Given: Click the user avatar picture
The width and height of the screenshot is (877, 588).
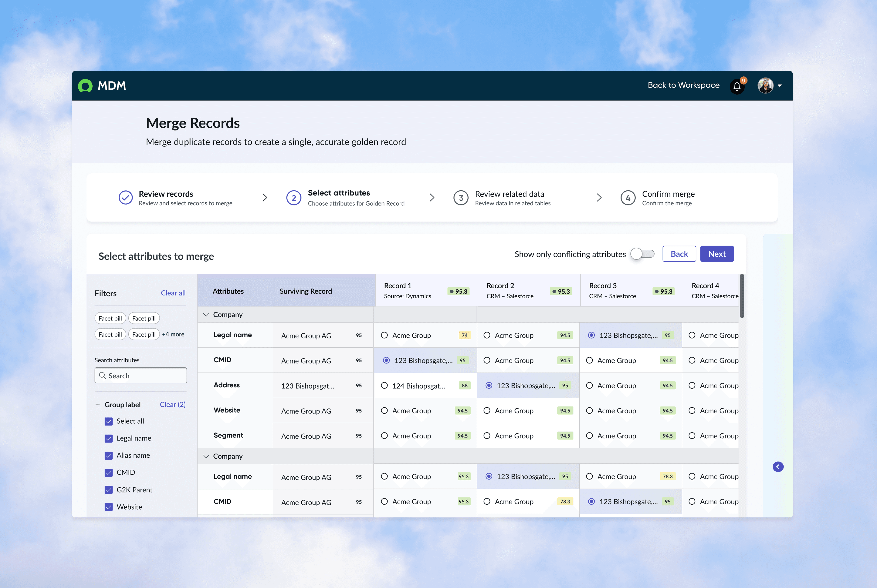Looking at the screenshot, I should click(765, 85).
